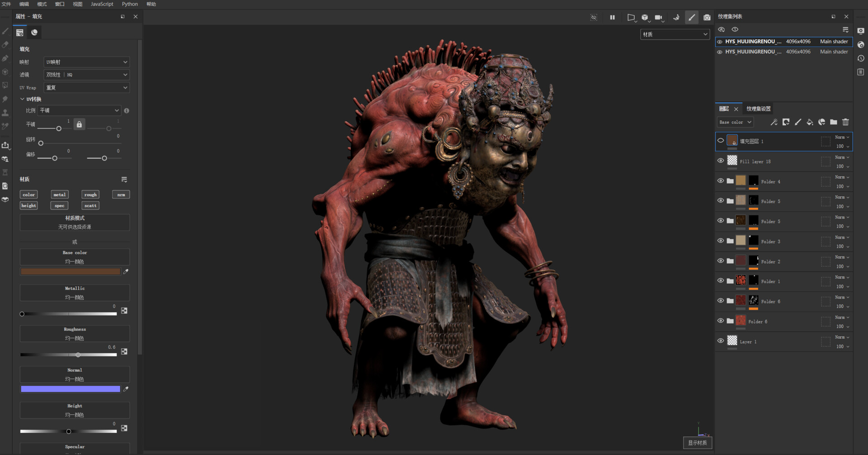Screen dimensions: 868x455
Task: Switch to the 纹理集设置 tab
Action: [x=758, y=109]
